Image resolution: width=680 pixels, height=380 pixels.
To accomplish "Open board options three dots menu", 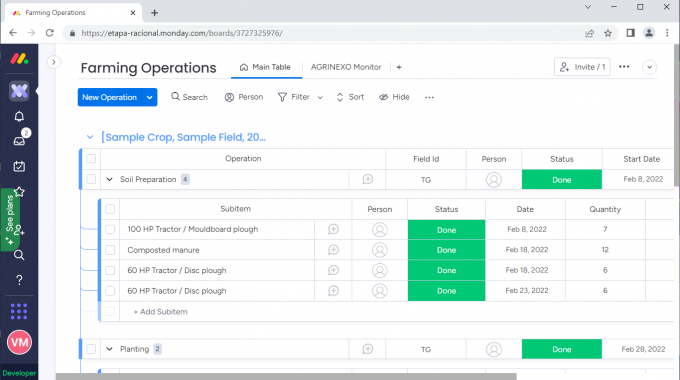I will pos(624,67).
